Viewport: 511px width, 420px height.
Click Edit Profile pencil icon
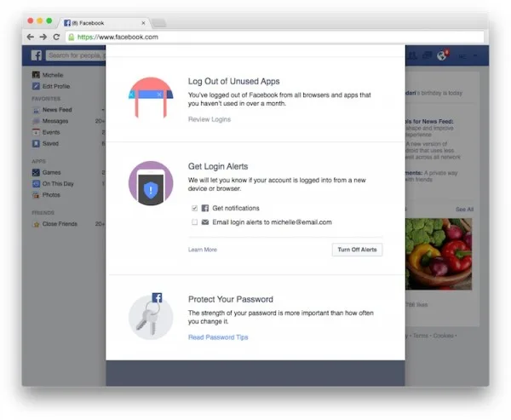coord(36,86)
